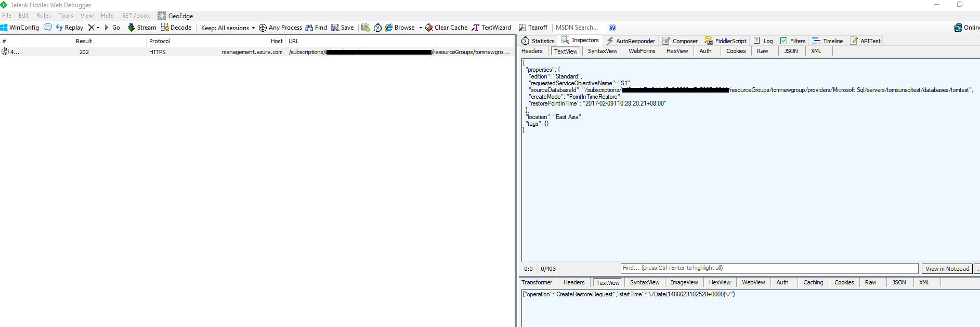Click the GET /book menu item
This screenshot has width=980, height=327.
136,16
